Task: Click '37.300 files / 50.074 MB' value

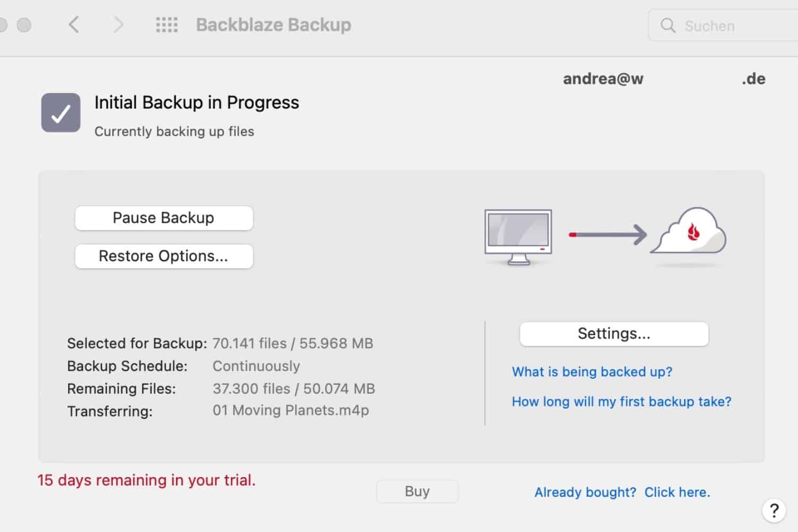Action: [294, 388]
